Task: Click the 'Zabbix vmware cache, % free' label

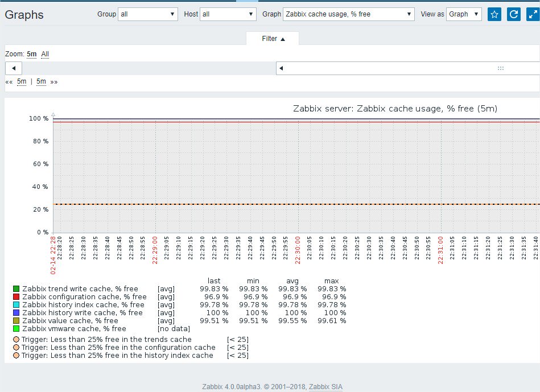Action: [x=74, y=329]
